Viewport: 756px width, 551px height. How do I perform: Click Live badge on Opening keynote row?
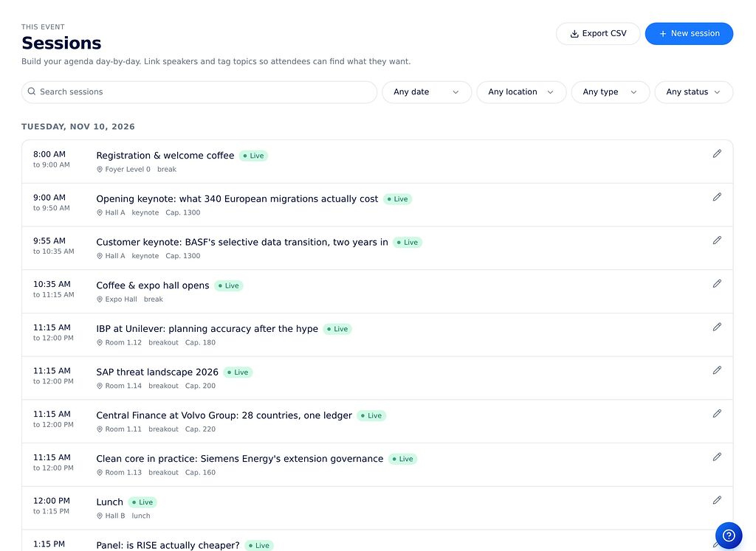398,199
